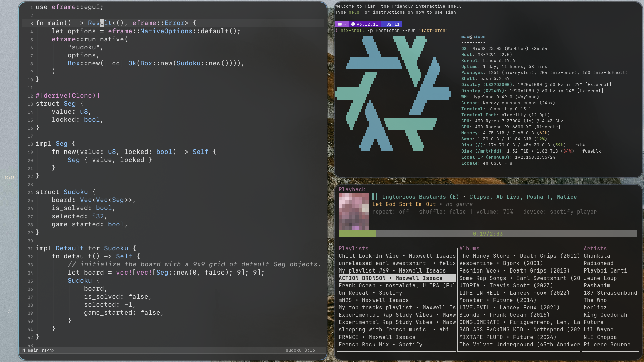Click the album name Let God Sort Em Out
644x362 pixels.
pos(404,204)
